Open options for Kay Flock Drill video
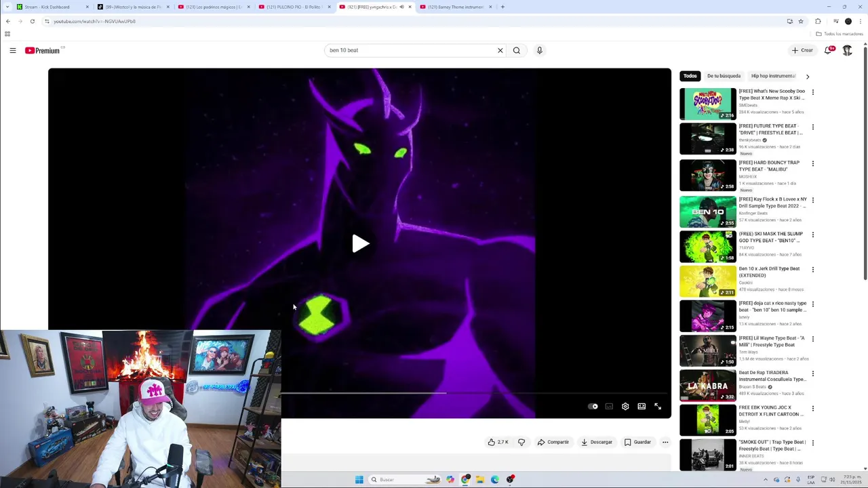This screenshot has height=488, width=868. coord(813,200)
